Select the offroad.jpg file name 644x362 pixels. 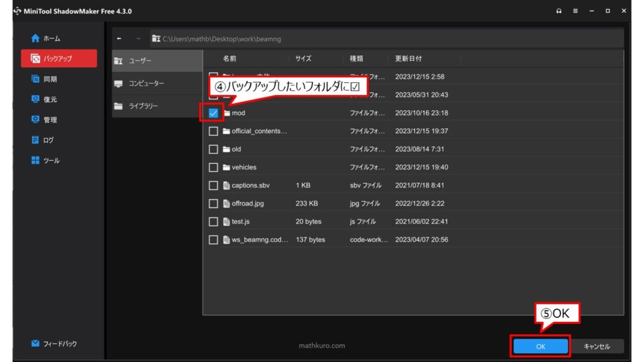[x=248, y=204]
